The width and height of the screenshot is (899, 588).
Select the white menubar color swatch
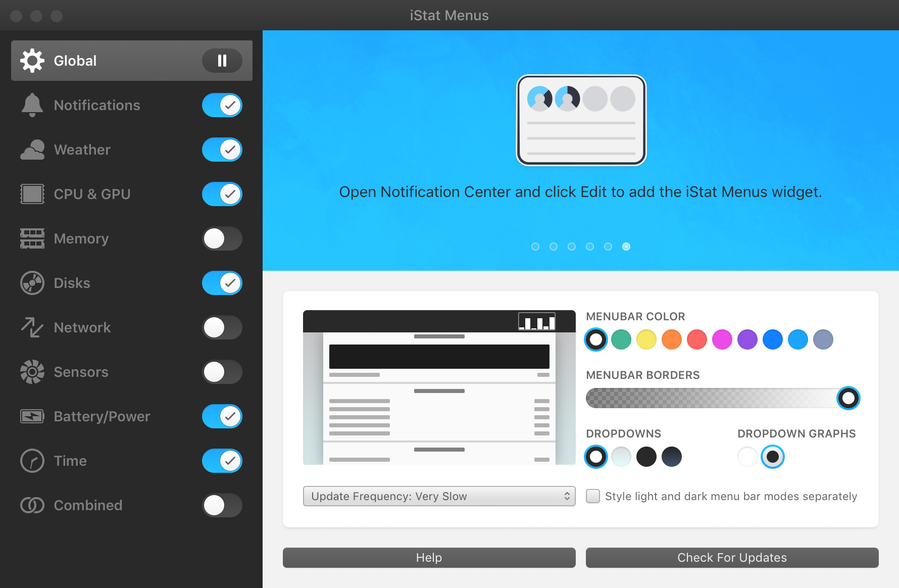tap(596, 339)
